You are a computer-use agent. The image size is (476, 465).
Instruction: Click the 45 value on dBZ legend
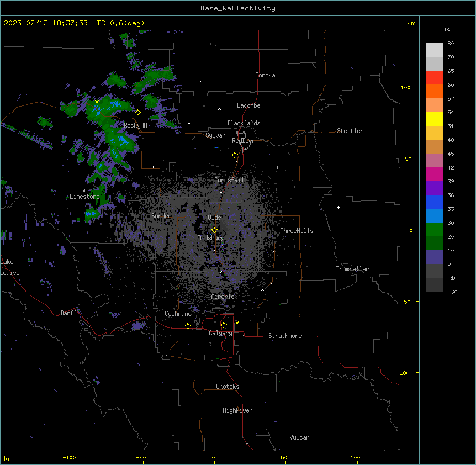pyautogui.click(x=451, y=154)
